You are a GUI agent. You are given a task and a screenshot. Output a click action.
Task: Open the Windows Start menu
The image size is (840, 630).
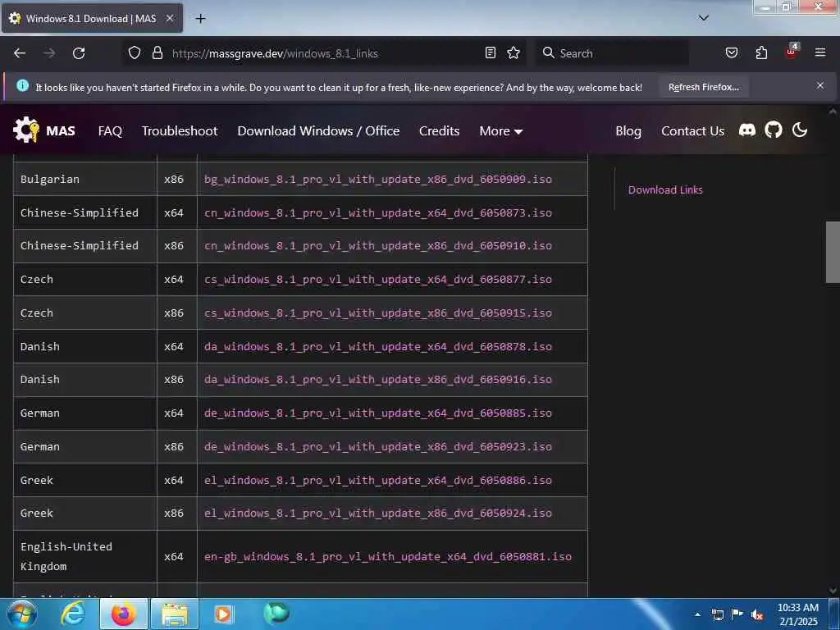pyautogui.click(x=21, y=614)
